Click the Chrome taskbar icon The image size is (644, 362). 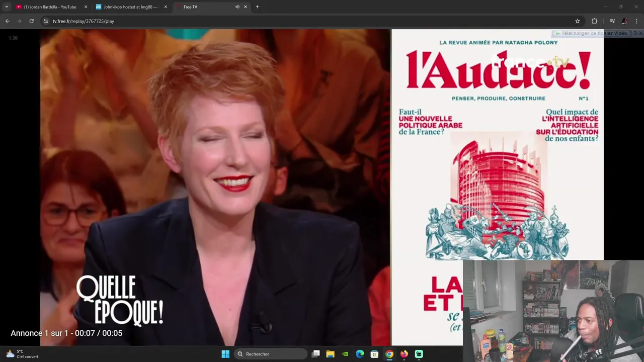coord(389,354)
